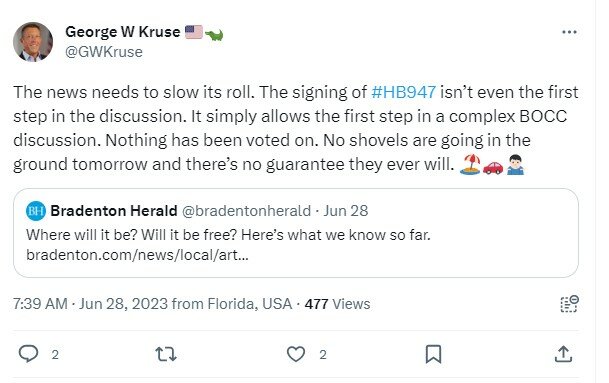Open the reply comment icon
This screenshot has width=609, height=383.
point(29,353)
